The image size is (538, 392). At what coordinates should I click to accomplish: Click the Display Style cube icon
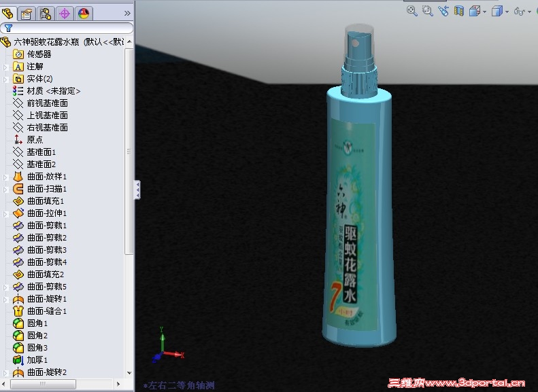coord(497,11)
